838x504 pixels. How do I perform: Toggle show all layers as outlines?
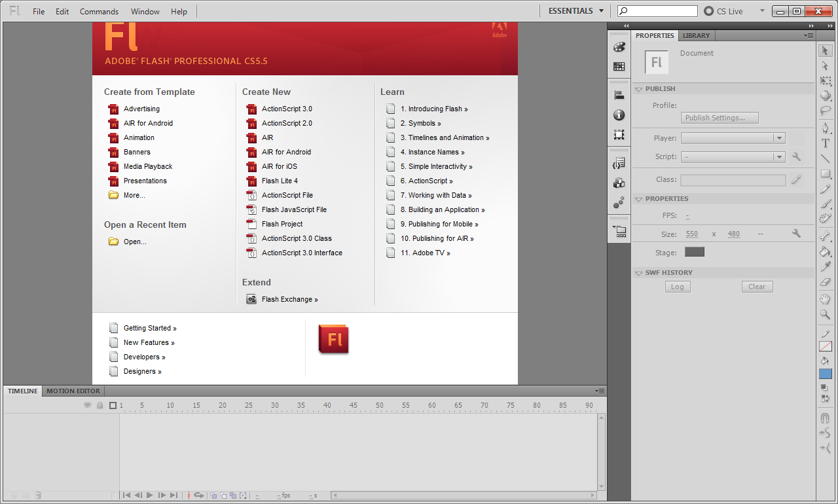click(x=113, y=406)
